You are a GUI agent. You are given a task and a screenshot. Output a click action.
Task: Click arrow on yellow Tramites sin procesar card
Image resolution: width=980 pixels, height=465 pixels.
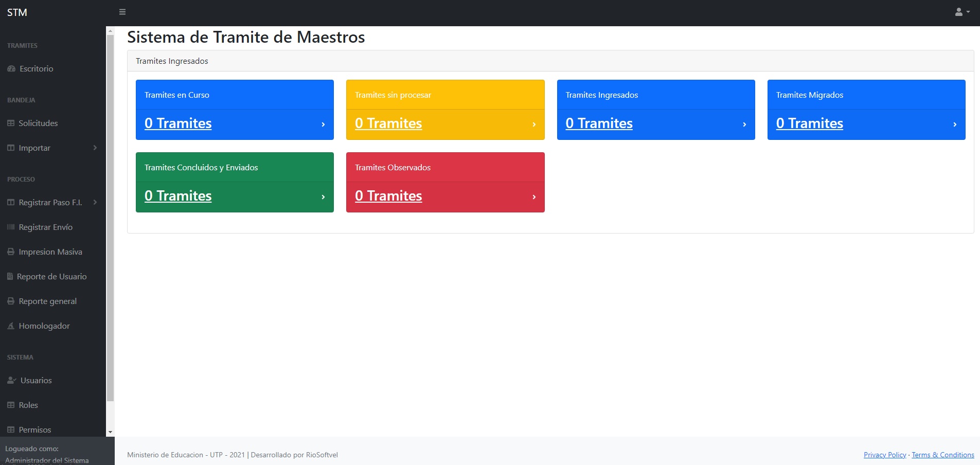click(x=534, y=124)
